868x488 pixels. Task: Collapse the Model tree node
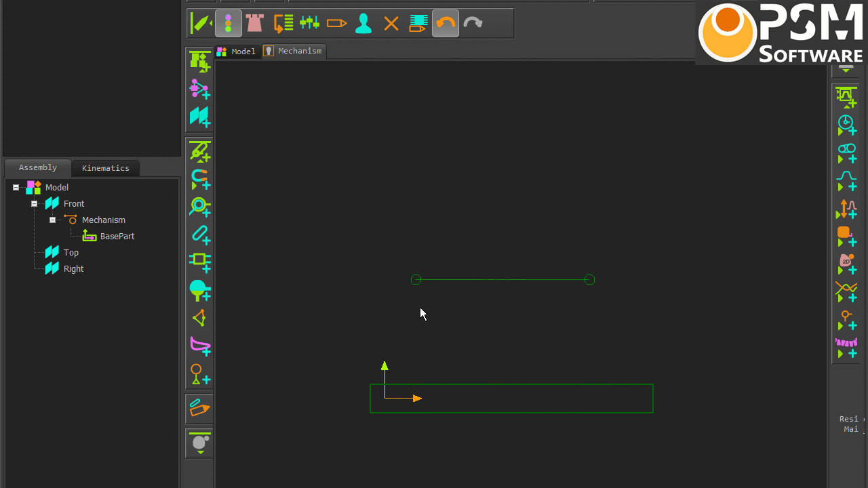click(16, 188)
